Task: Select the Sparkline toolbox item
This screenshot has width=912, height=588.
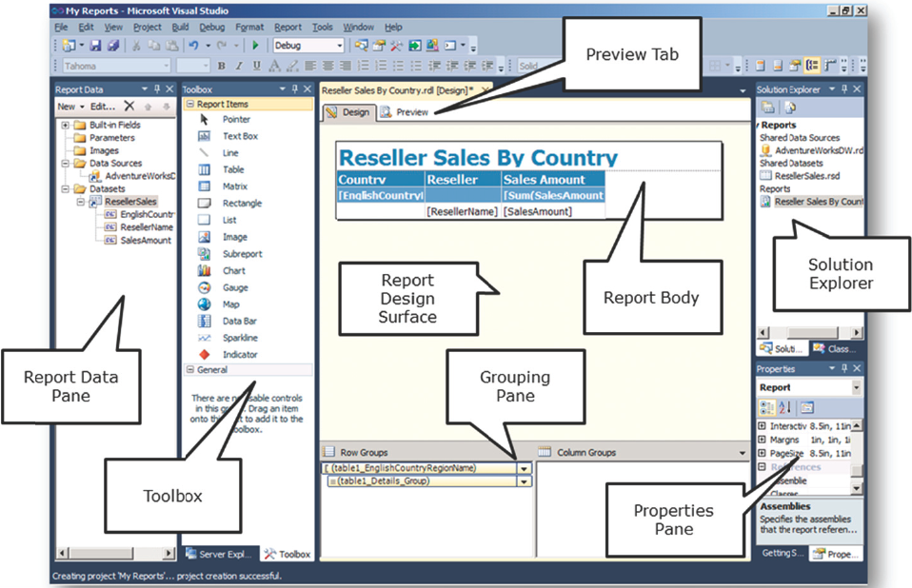Action: click(x=239, y=338)
